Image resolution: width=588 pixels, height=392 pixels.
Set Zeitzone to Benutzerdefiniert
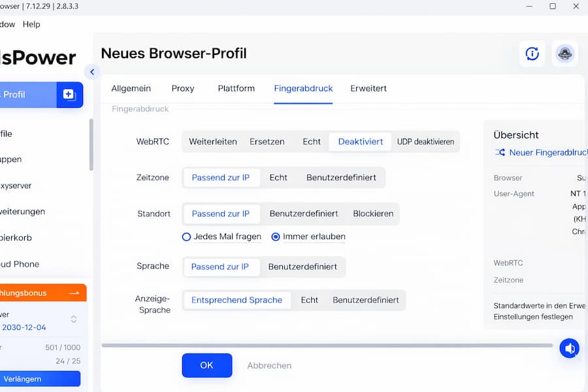(341, 178)
